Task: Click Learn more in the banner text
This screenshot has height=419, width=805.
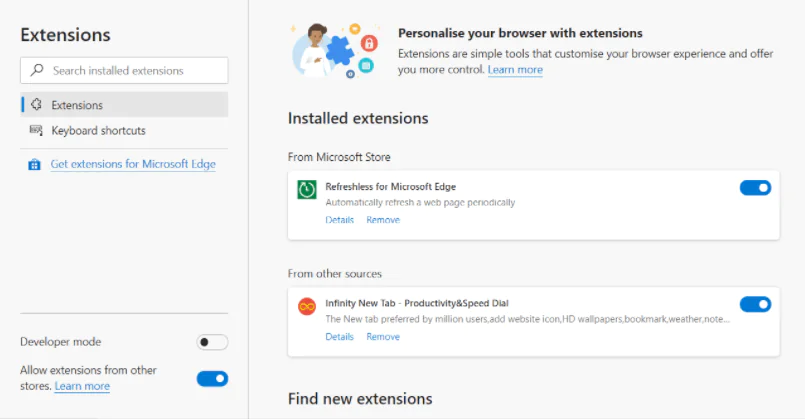Action: 515,70
